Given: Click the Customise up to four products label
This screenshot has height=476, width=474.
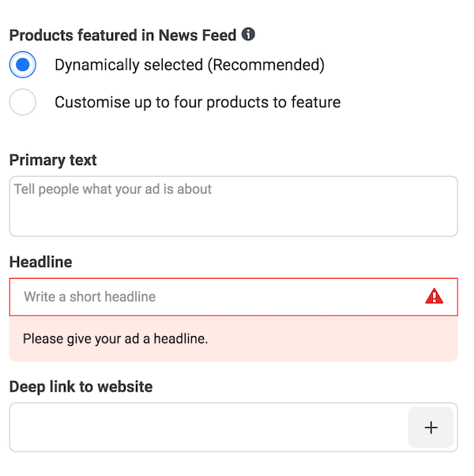Looking at the screenshot, I should click(x=197, y=103).
